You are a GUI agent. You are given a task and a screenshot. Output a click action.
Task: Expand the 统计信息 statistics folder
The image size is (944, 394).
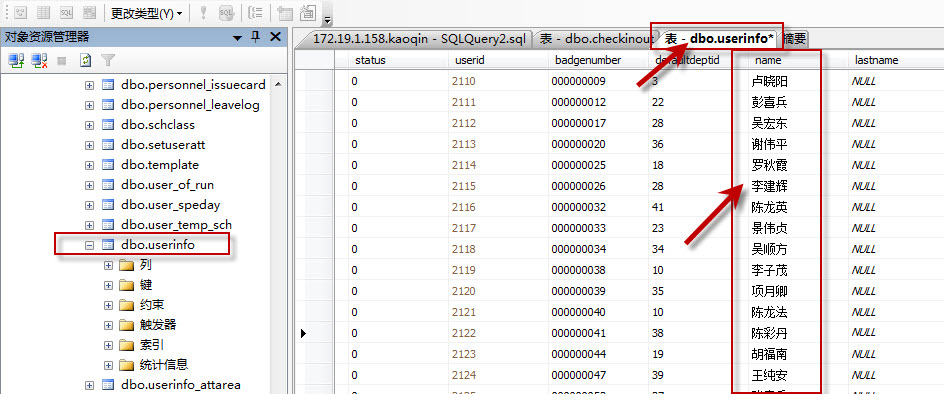pyautogui.click(x=108, y=365)
